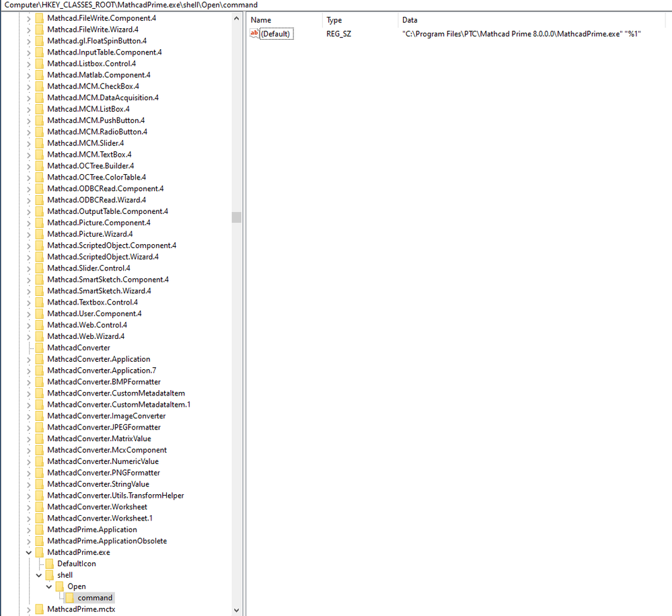Collapse the Open subkey
The image size is (672, 616).
pyautogui.click(x=49, y=586)
